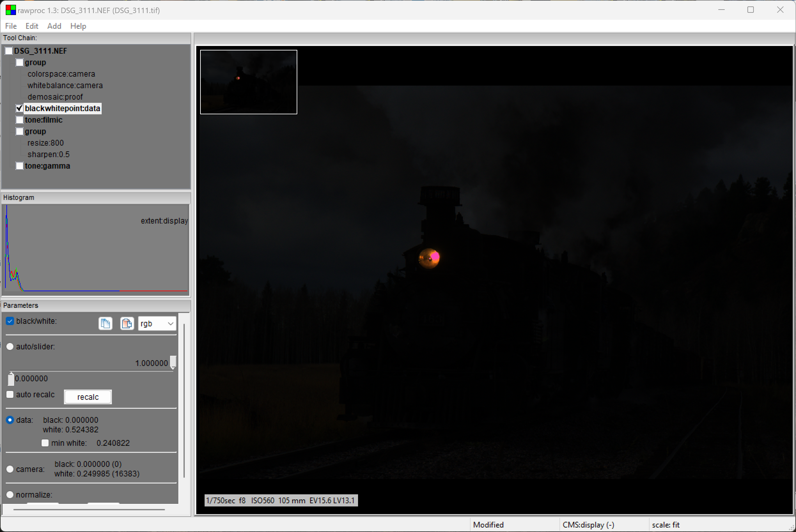Click the black point slider handle
The height and width of the screenshot is (532, 796).
[11, 379]
